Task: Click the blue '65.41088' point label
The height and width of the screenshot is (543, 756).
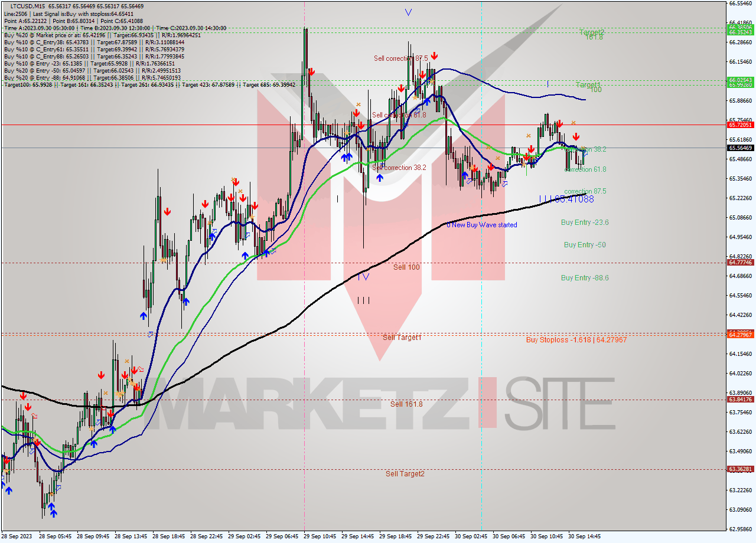Action: pyautogui.click(x=573, y=199)
